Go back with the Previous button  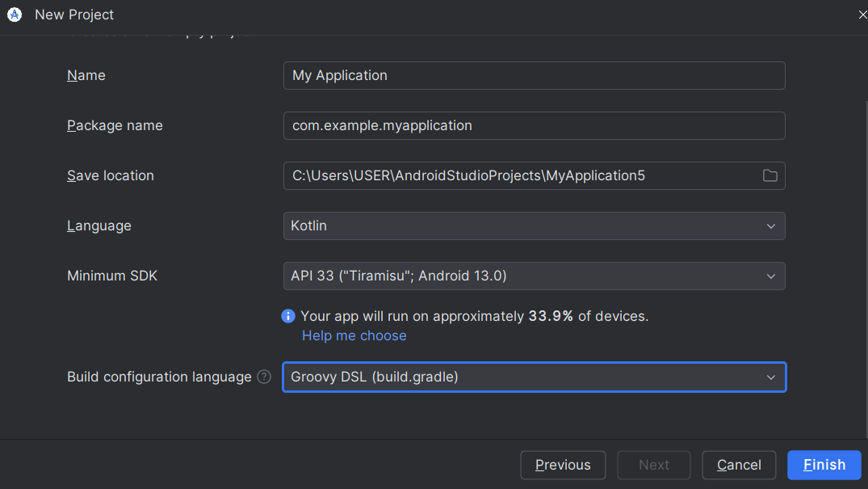pos(563,465)
